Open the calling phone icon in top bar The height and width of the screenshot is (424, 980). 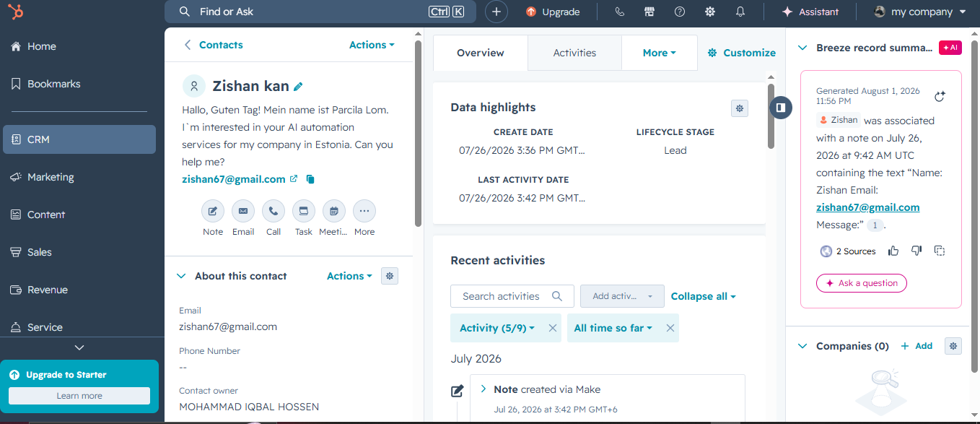click(619, 12)
